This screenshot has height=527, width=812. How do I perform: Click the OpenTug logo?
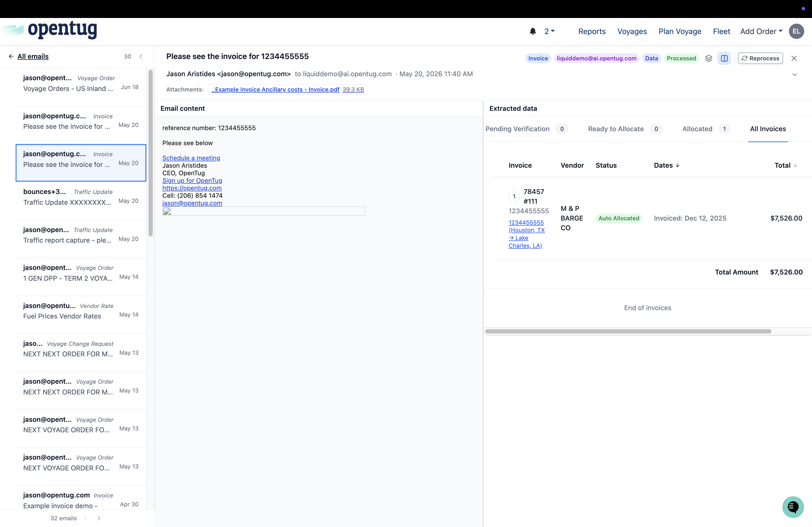49,30
